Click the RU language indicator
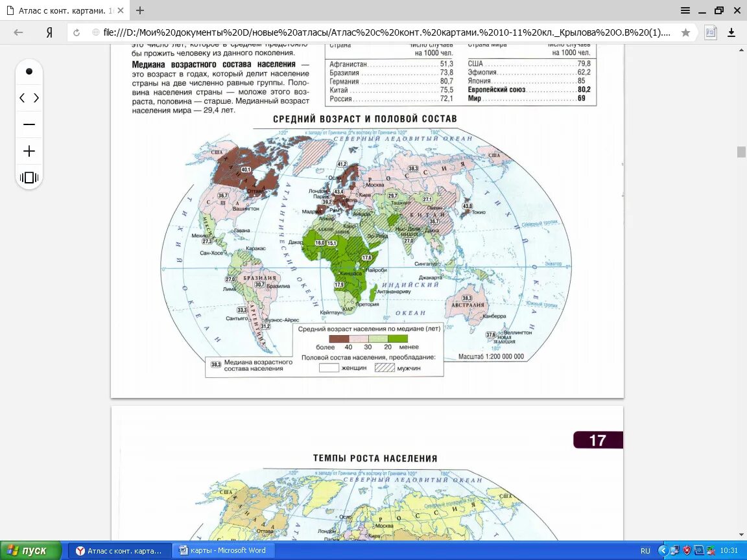Image resolution: width=747 pixels, height=560 pixels. coord(645,551)
